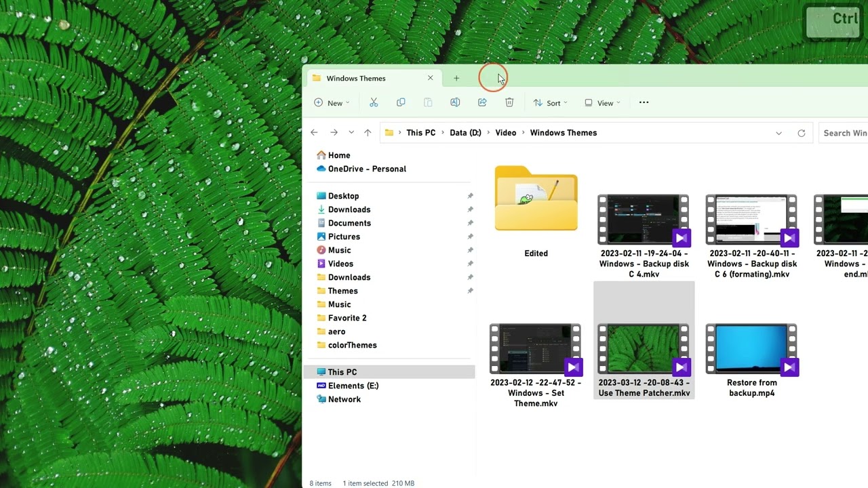Click the Share icon in the toolbar
This screenshot has width=868, height=488.
[482, 102]
